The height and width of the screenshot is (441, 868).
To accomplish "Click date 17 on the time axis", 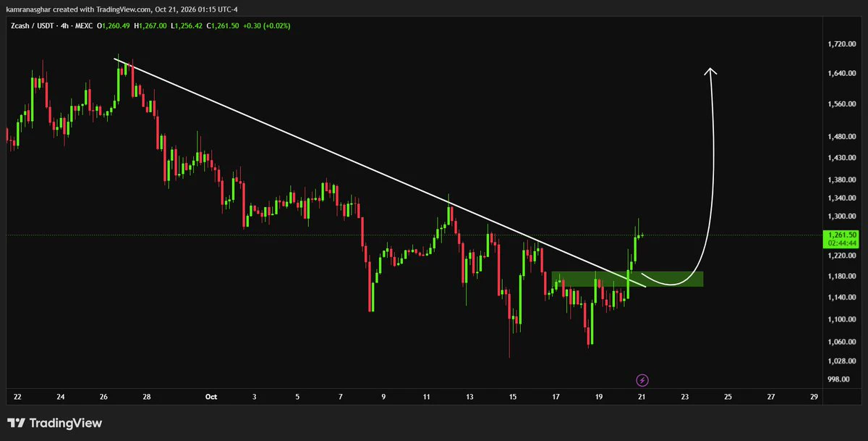I will [x=556, y=397].
